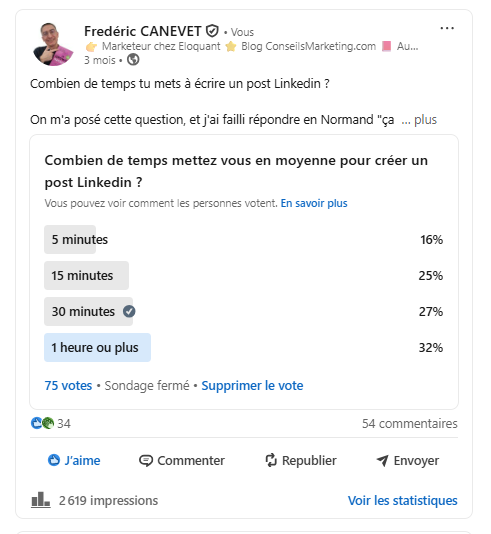Click the Republier repost icon
The height and width of the screenshot is (534, 491).
(271, 460)
